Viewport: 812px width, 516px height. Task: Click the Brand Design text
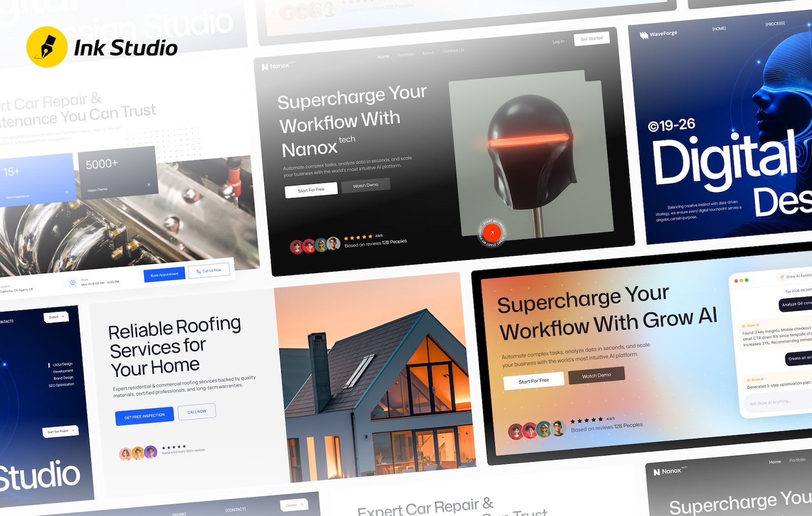click(63, 378)
